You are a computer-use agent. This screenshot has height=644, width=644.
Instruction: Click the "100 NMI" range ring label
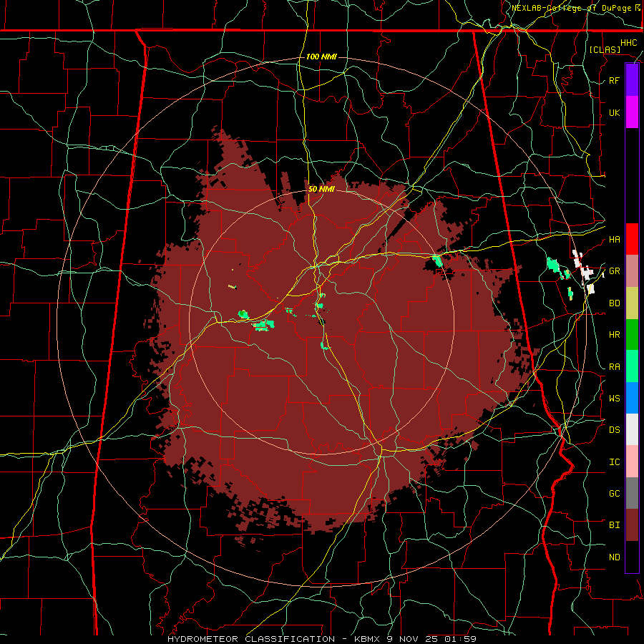click(321, 57)
